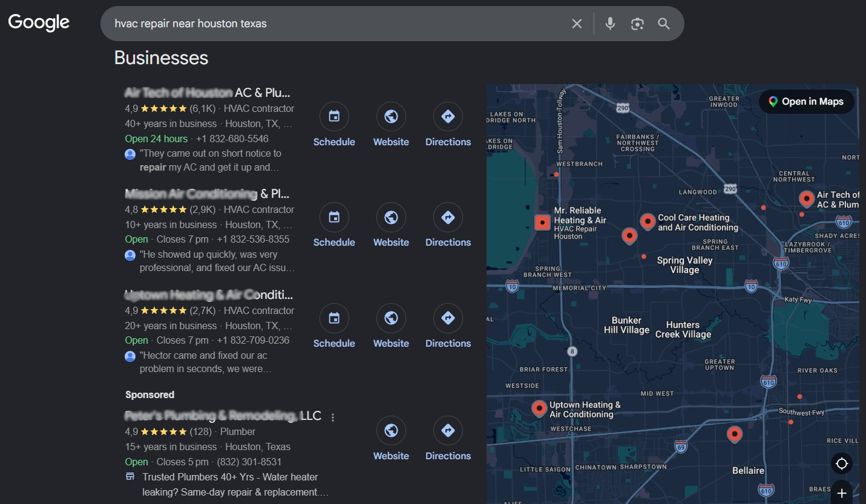Click map pin for Uptown Heating & Air Conditioning
The height and width of the screenshot is (504, 866).
pyautogui.click(x=539, y=408)
